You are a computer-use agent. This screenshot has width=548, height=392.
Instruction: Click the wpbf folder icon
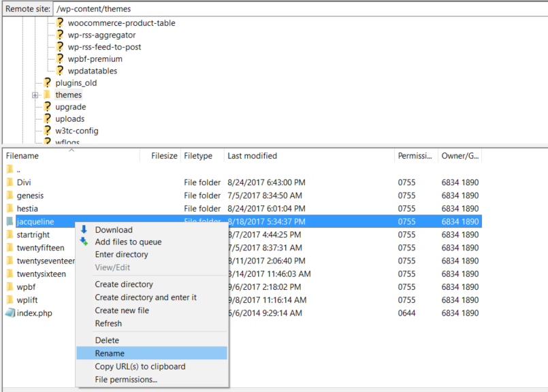pyautogui.click(x=10, y=287)
